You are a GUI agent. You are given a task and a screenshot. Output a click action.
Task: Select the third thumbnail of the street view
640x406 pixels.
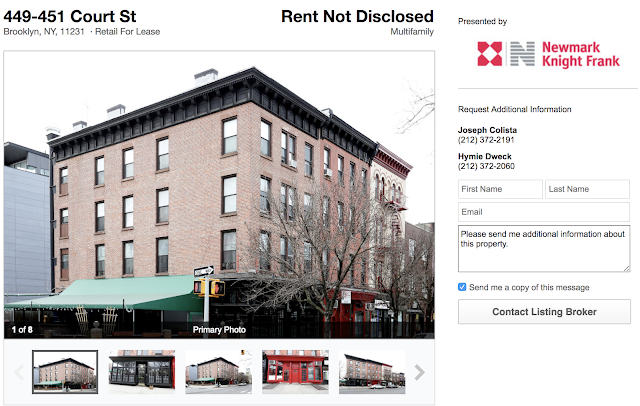coord(218,372)
